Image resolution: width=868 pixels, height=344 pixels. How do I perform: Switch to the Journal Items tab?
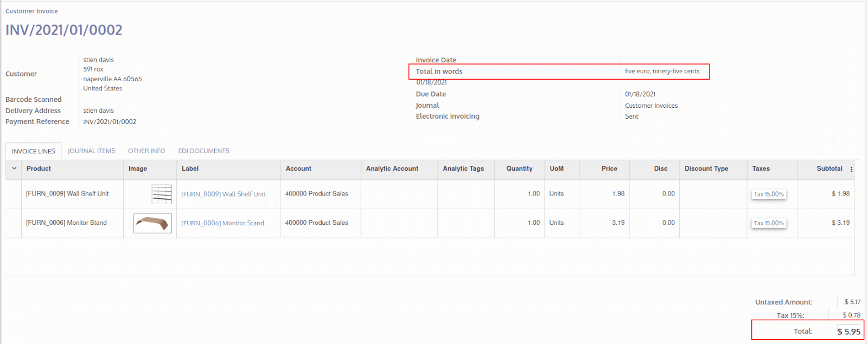pos(92,151)
